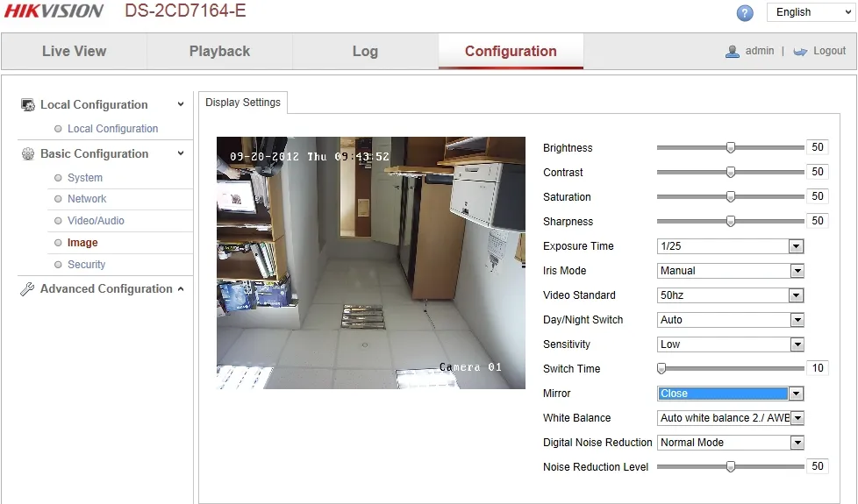The width and height of the screenshot is (858, 504).
Task: Click the Sharpness value field
Action: [x=818, y=221]
